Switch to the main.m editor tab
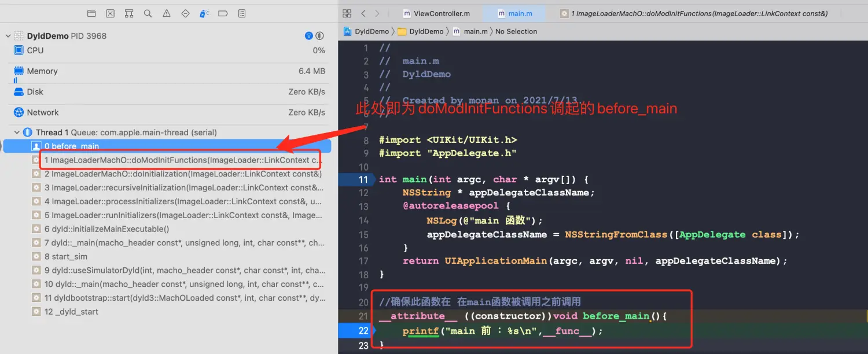868x354 pixels. tap(515, 13)
